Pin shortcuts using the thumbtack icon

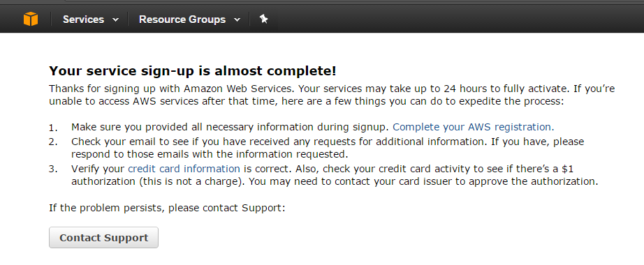click(264, 19)
